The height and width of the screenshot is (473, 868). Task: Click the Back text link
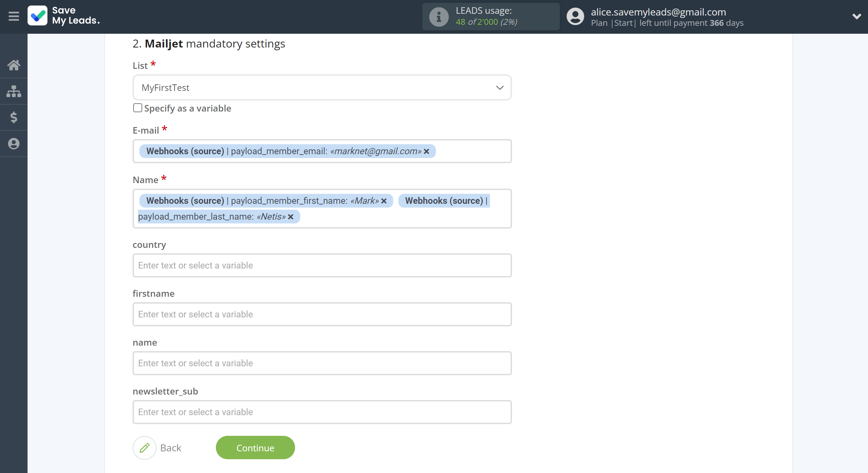171,448
